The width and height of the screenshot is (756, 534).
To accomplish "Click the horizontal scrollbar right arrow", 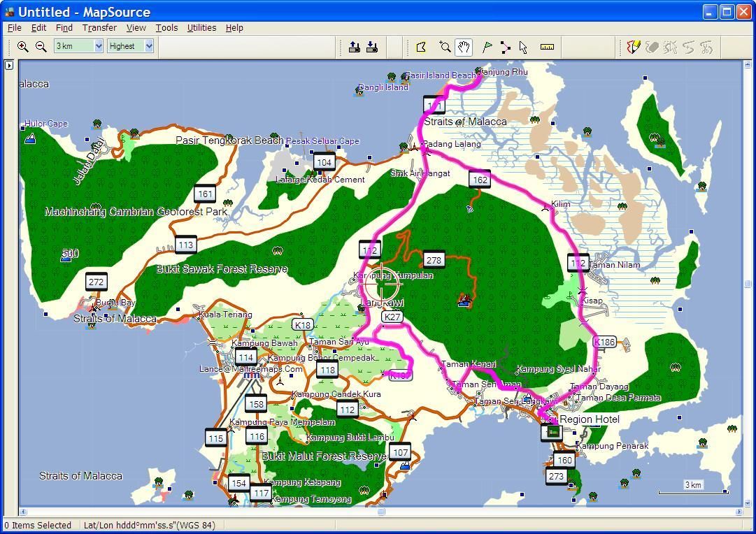I will [x=739, y=512].
